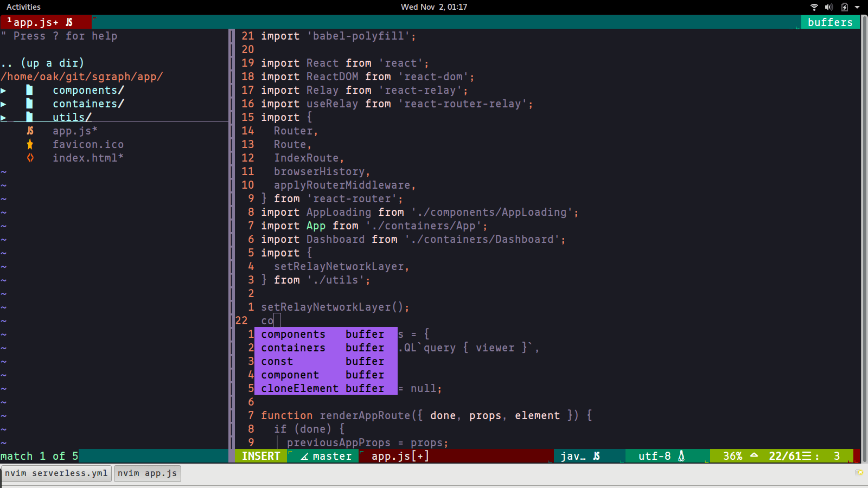Open the Activities menu
Viewport: 868px width, 488px height.
tap(23, 7)
